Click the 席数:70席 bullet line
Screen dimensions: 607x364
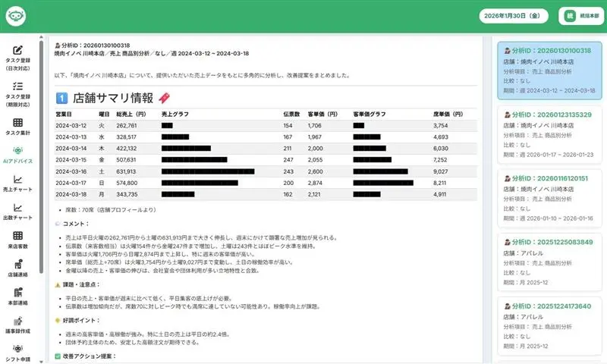(111, 209)
